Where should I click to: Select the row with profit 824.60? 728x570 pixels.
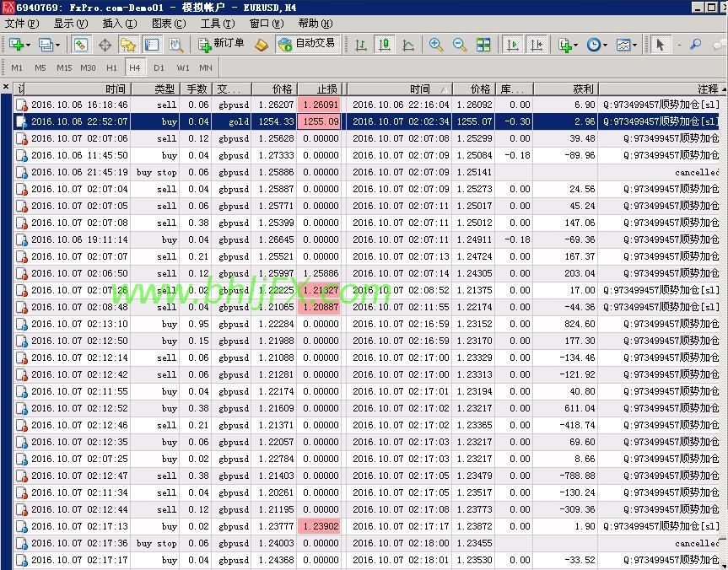pos(367,324)
